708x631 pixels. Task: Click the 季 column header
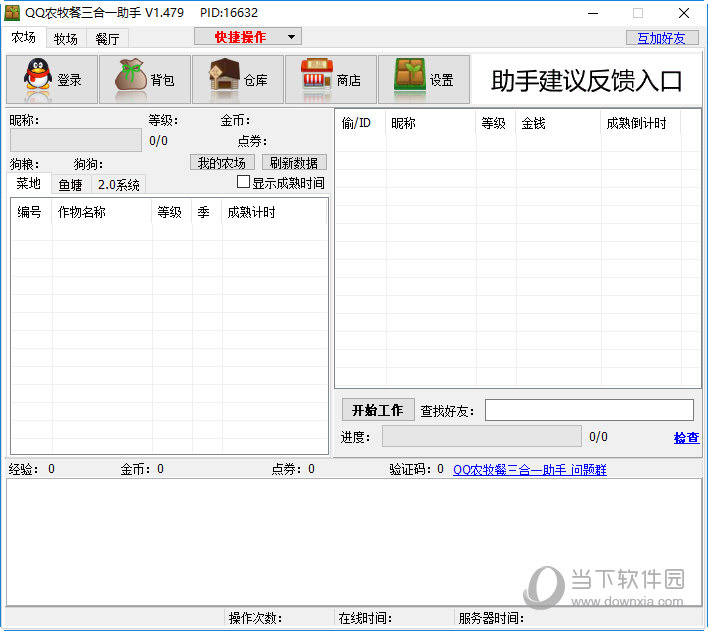click(x=206, y=212)
